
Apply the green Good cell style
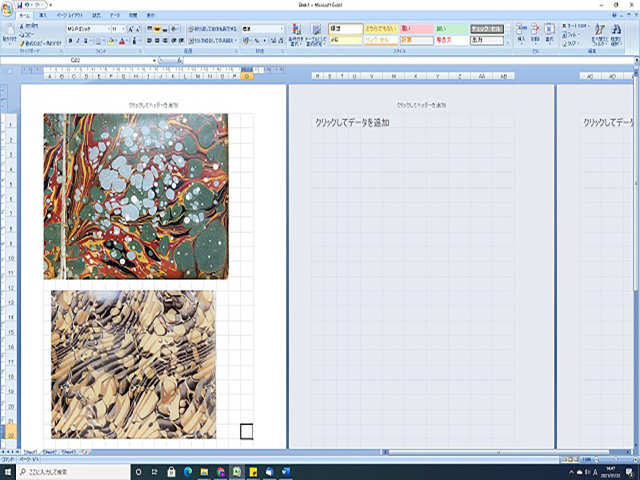[x=452, y=29]
